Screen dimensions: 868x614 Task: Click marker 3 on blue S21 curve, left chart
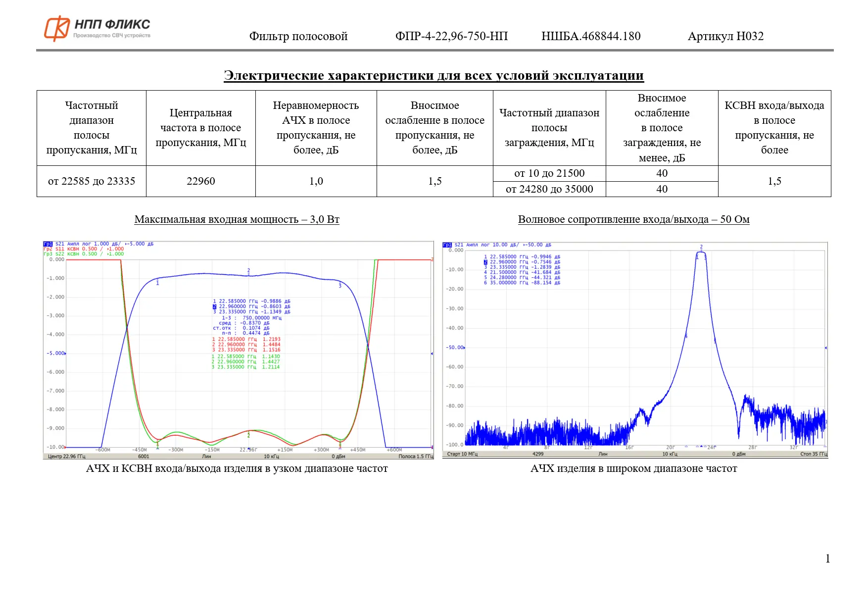[x=340, y=286]
